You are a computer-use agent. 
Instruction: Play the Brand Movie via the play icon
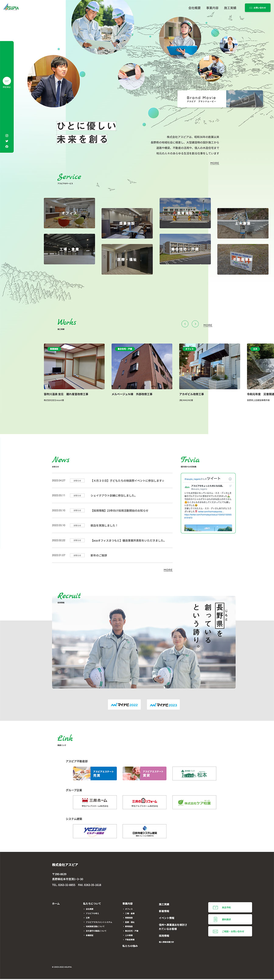(x=245, y=99)
